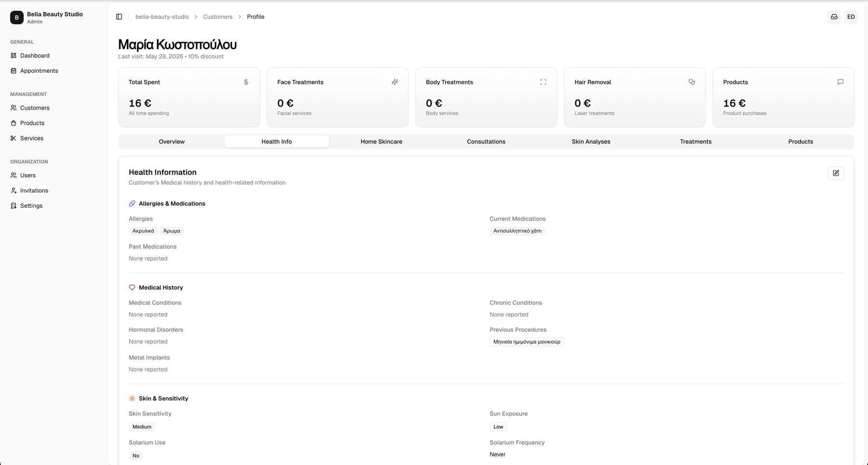Image resolution: width=868 pixels, height=465 pixels.
Task: Open the Home Skincare tab
Action: pyautogui.click(x=381, y=142)
